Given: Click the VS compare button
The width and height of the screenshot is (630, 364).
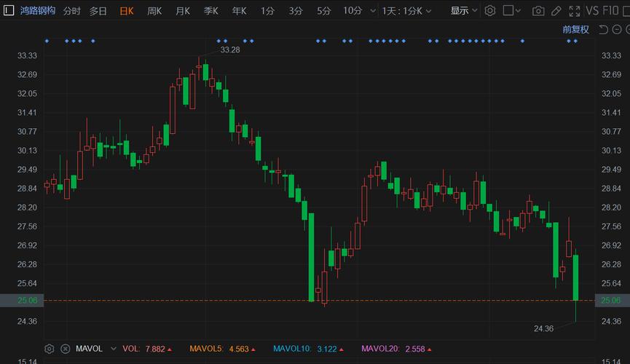Looking at the screenshot, I should point(592,11).
